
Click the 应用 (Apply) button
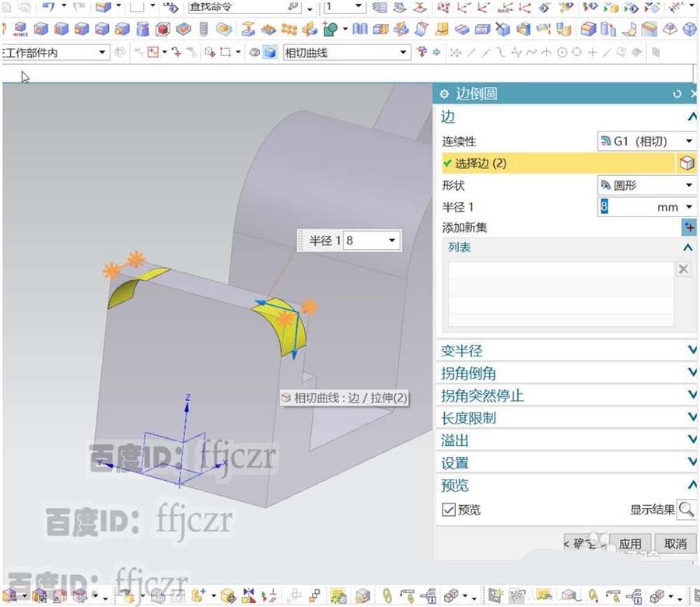[632, 543]
